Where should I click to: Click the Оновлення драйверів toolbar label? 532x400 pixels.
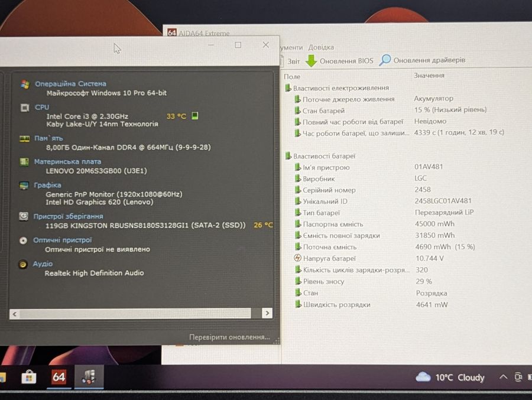click(429, 60)
